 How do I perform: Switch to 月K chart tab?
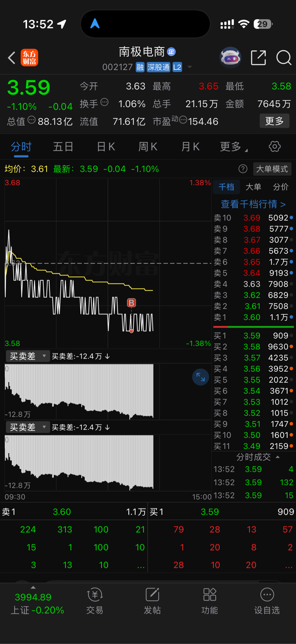point(190,147)
